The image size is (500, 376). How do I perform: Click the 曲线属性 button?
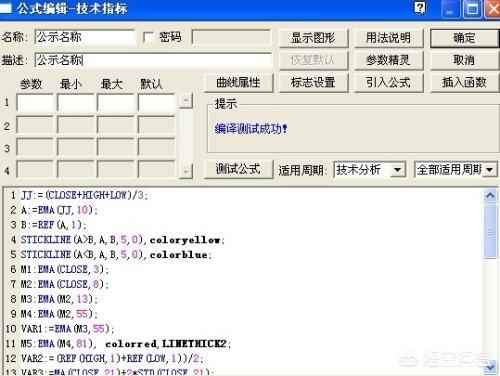point(238,82)
